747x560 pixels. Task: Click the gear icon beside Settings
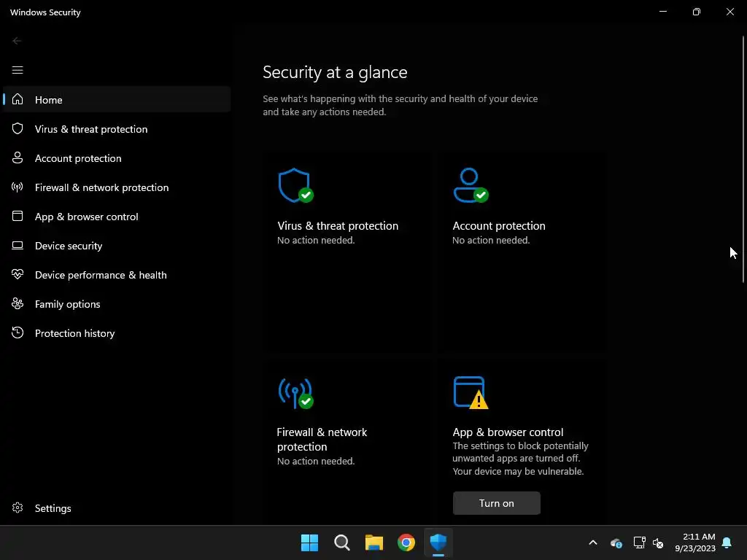18,507
